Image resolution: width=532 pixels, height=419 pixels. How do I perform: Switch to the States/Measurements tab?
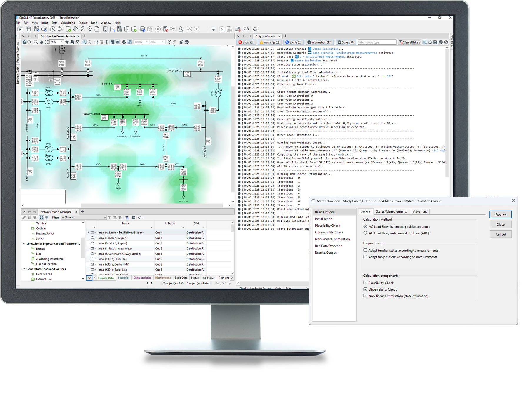(x=391, y=211)
